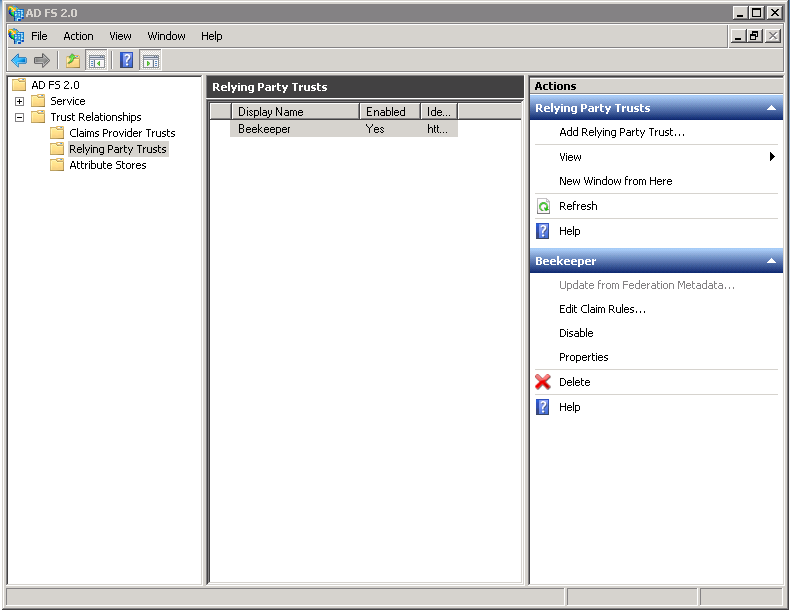790x611 pixels.
Task: Minimize the inner MMC child window
Action: [x=739, y=36]
